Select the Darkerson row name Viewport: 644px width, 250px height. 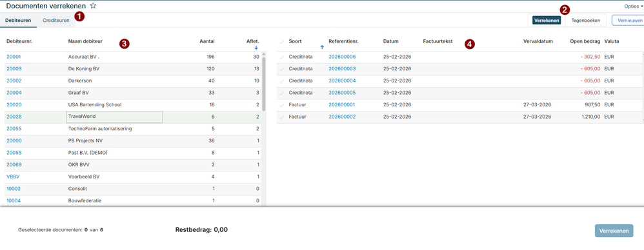[x=80, y=81]
